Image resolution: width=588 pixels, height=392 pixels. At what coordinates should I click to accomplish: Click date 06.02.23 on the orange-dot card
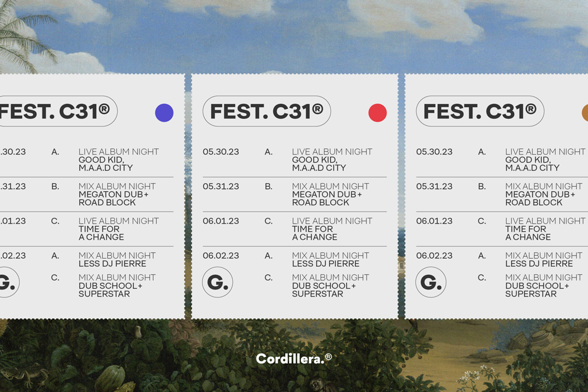[434, 256]
